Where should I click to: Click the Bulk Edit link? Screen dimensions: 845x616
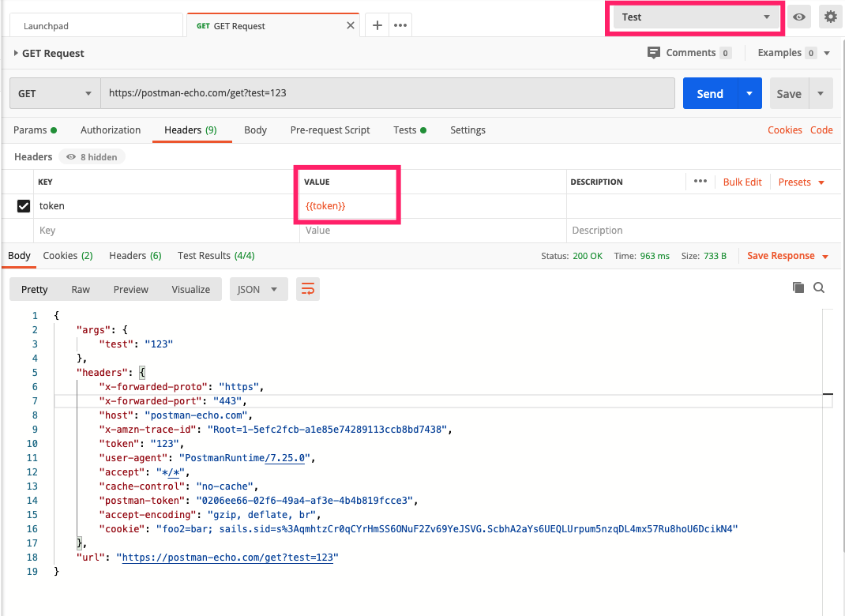pos(742,182)
